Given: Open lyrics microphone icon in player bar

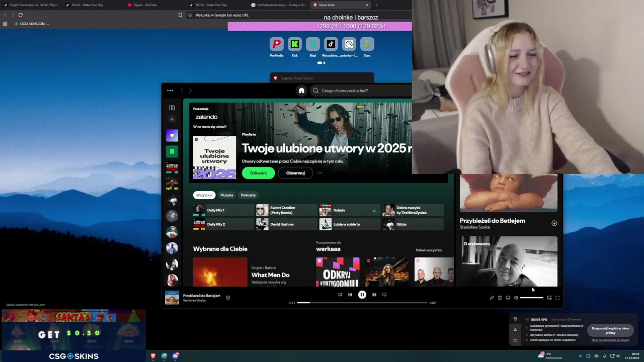Looking at the screenshot, I should coord(492,298).
